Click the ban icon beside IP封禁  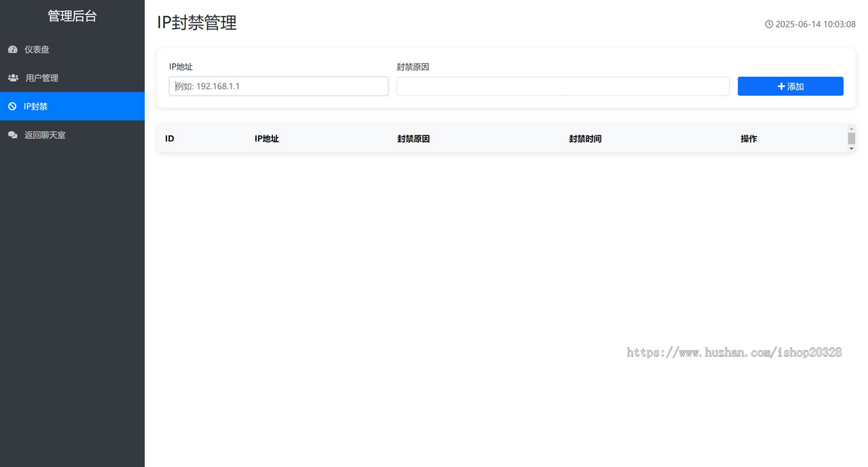(x=12, y=106)
